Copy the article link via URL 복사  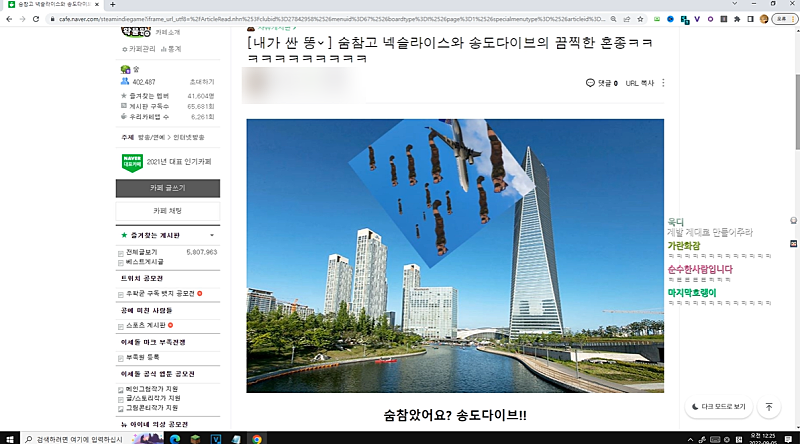click(x=639, y=83)
